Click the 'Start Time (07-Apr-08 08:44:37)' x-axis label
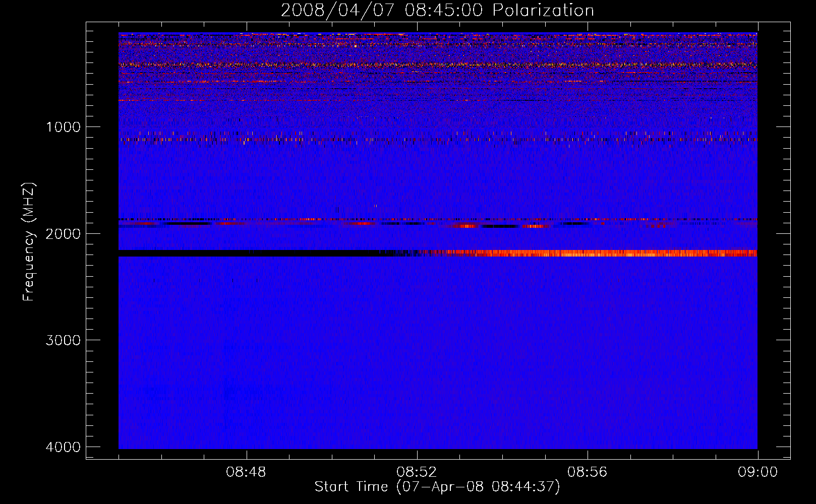Screen dimensions: 816x504 [437, 487]
